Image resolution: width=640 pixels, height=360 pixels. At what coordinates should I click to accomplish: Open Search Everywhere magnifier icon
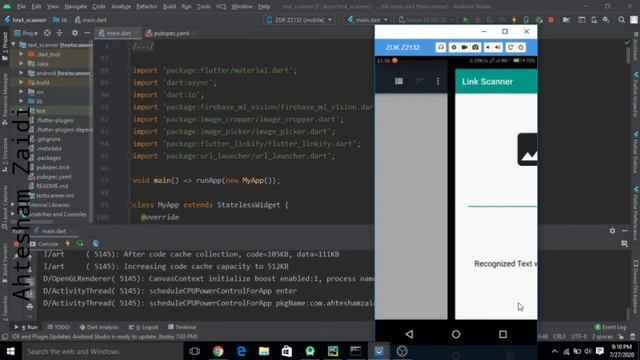pyautogui.click(x=621, y=20)
